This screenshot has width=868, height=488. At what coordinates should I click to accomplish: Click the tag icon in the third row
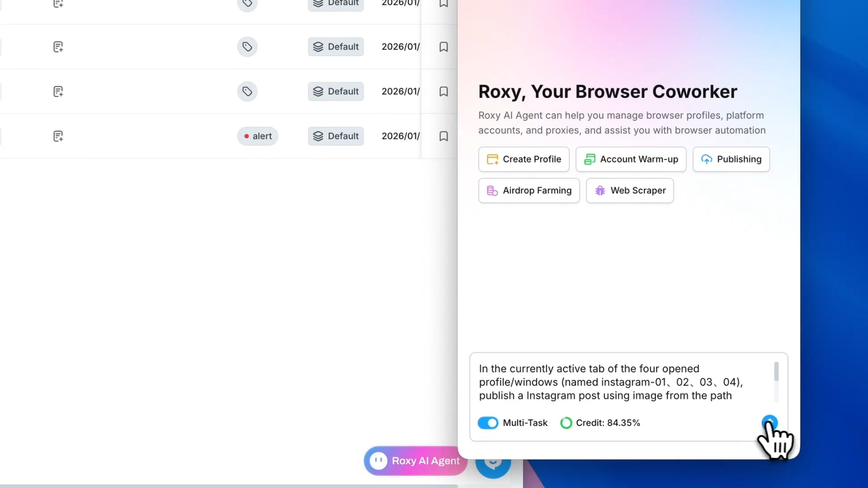(247, 91)
